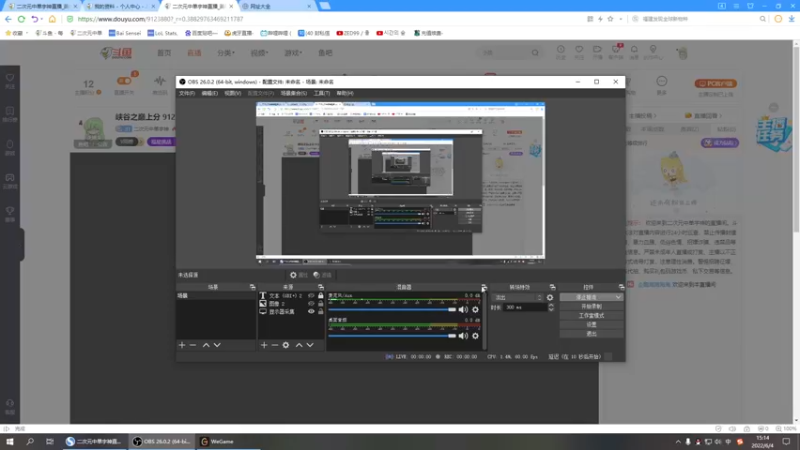Click the transition duration stepper arrows
Viewport: 800px width, 450px height.
tap(551, 307)
